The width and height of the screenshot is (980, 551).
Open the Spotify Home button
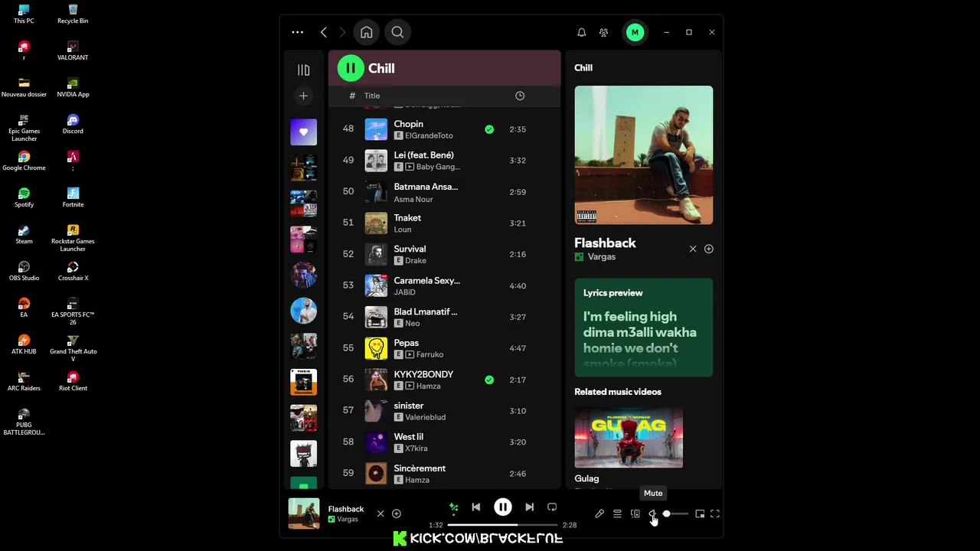tap(367, 32)
